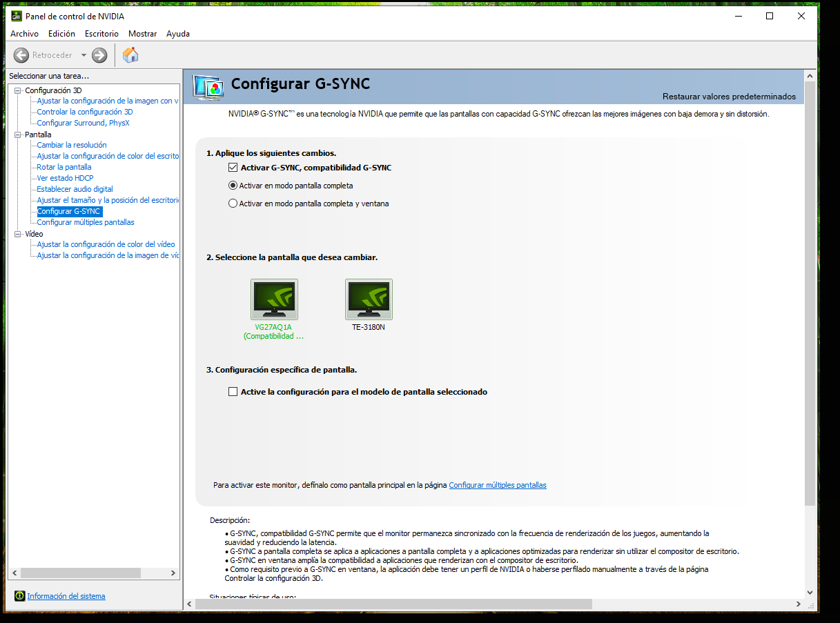This screenshot has width=840, height=623.
Task: Click the main panel horizontal scrollbar thumb
Action: pyautogui.click(x=393, y=604)
